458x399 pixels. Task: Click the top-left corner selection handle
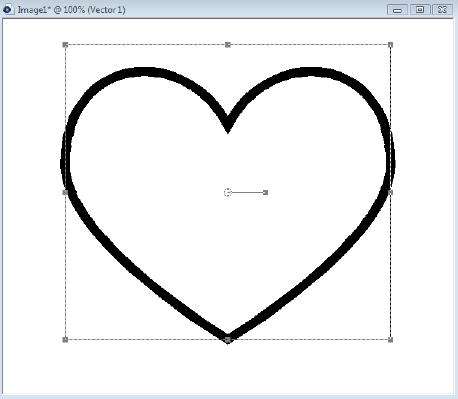point(65,45)
